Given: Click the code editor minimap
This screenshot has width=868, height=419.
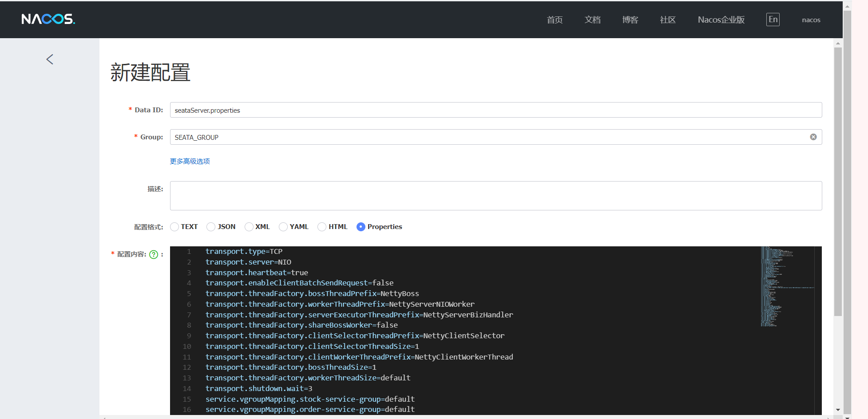Looking at the screenshot, I should (x=787, y=287).
